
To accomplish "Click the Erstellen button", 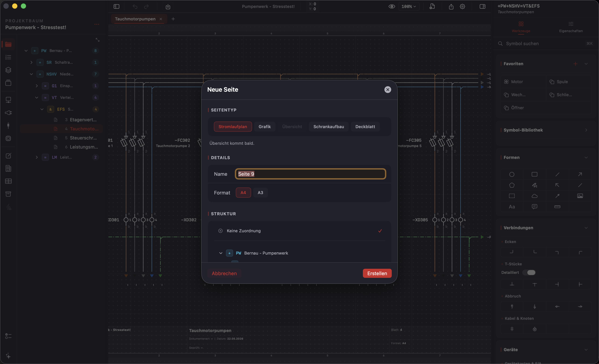I will (x=377, y=273).
